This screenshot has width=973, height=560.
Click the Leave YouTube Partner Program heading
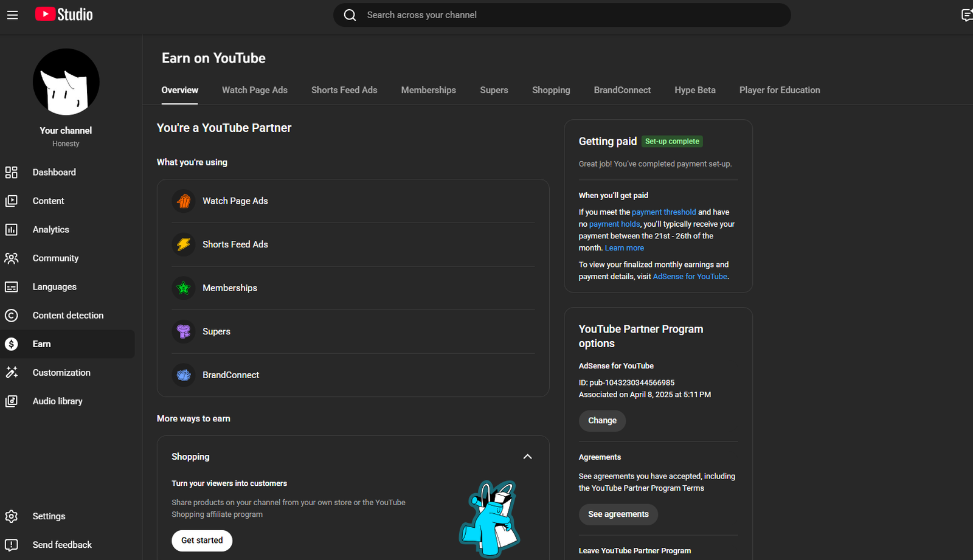tap(634, 551)
